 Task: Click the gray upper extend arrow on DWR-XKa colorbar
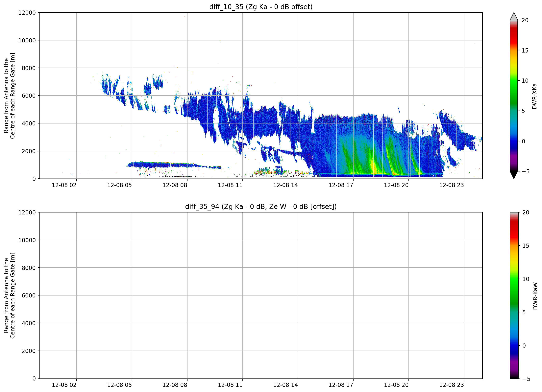[514, 16]
